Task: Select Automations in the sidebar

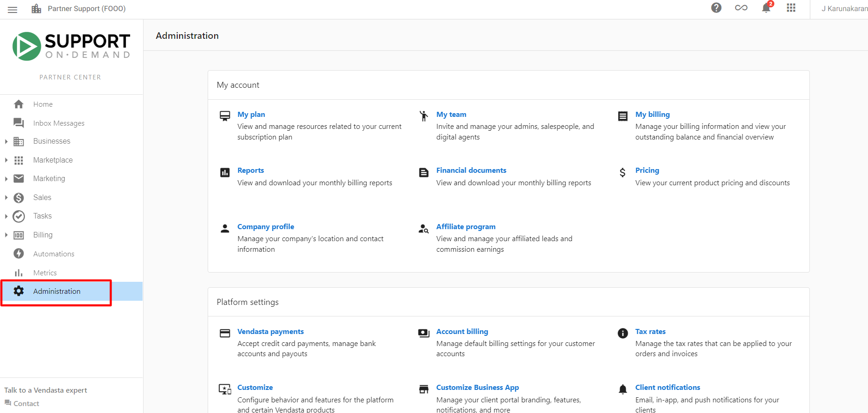Action: click(x=54, y=254)
